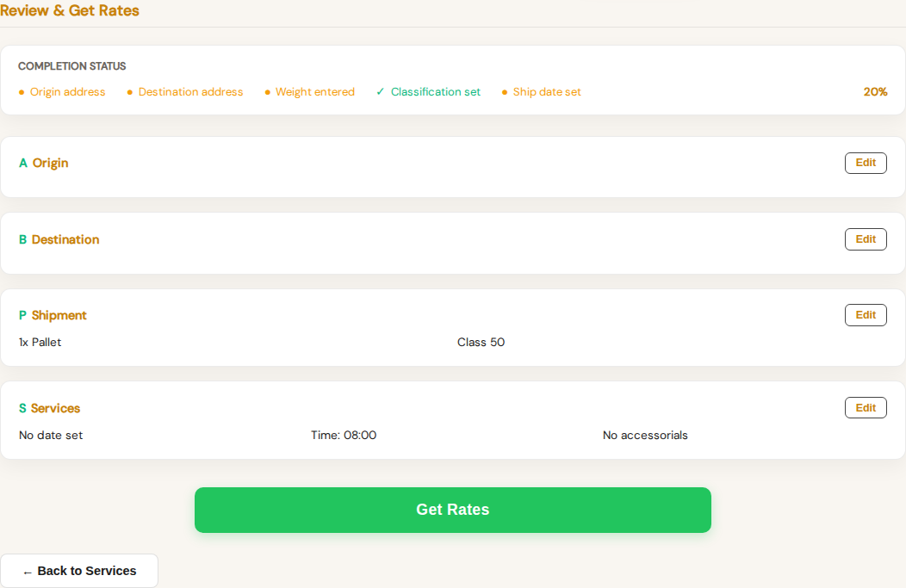Open the Review & Get Rates heading

(x=70, y=11)
